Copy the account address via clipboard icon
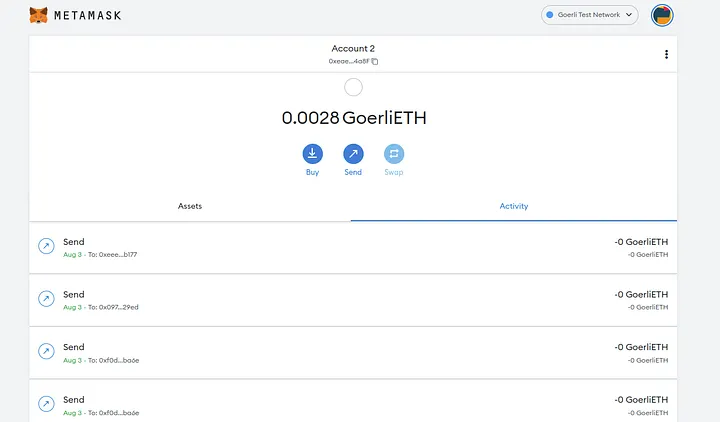Image resolution: width=720 pixels, height=422 pixels. 375,62
